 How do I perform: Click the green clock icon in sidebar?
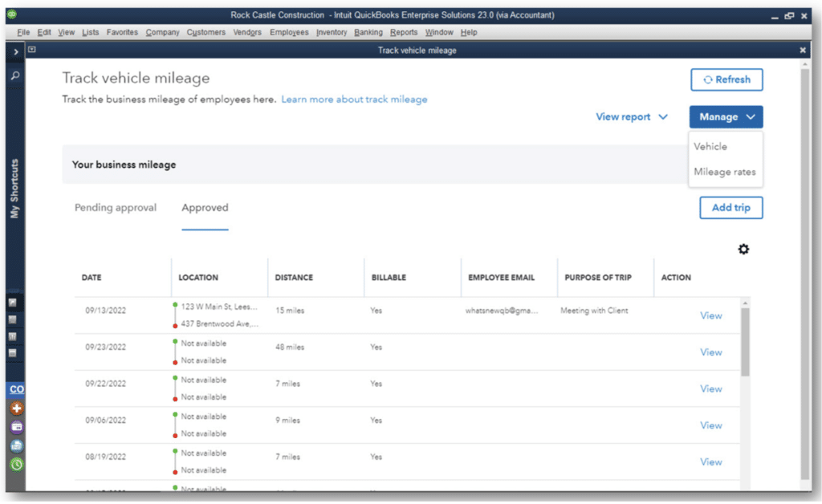[16, 464]
